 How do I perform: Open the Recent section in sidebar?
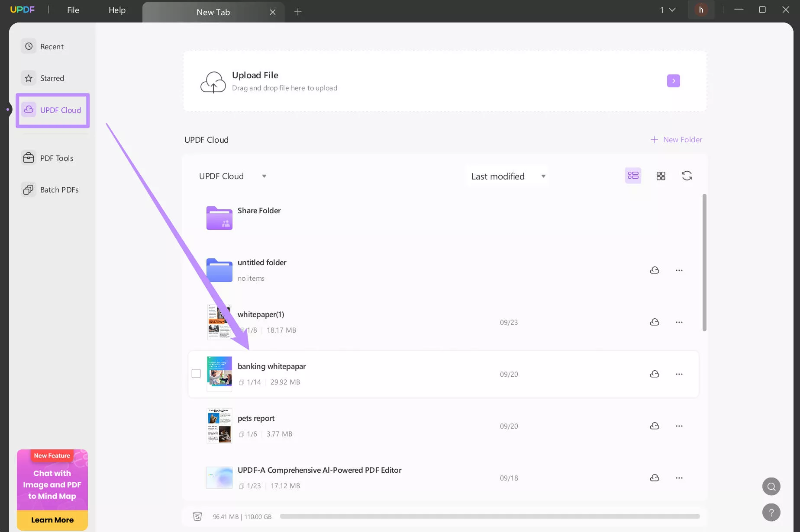coord(42,46)
